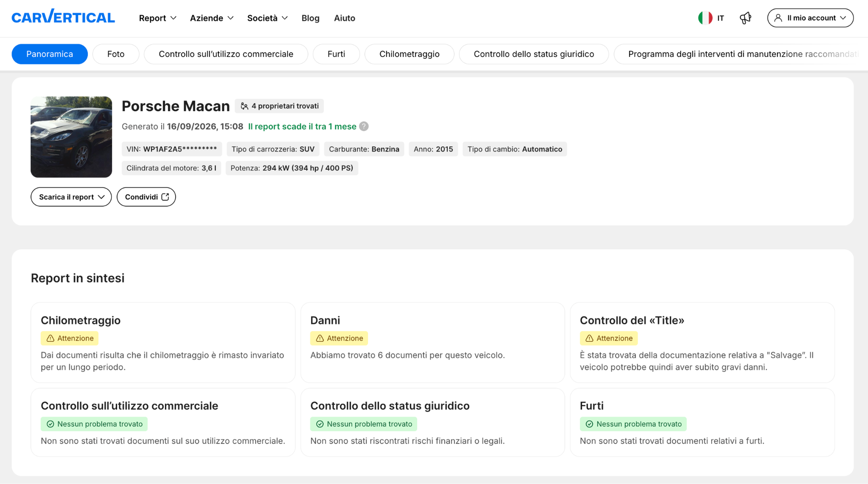Click the Potenza 294 kW chip
Screen dimensions: 868x484
[292, 168]
